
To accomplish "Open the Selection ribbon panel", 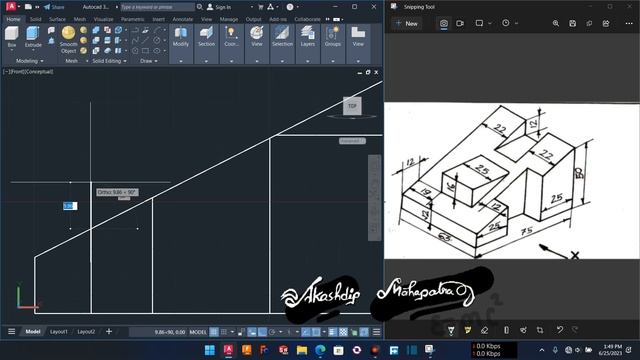I will click(282, 43).
